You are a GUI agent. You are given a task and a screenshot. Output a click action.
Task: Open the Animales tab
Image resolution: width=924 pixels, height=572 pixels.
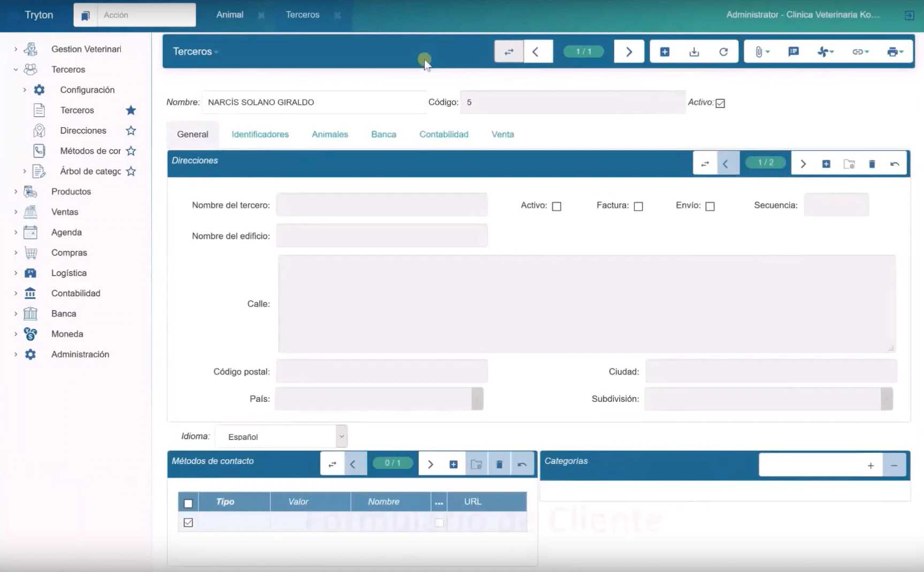click(330, 134)
